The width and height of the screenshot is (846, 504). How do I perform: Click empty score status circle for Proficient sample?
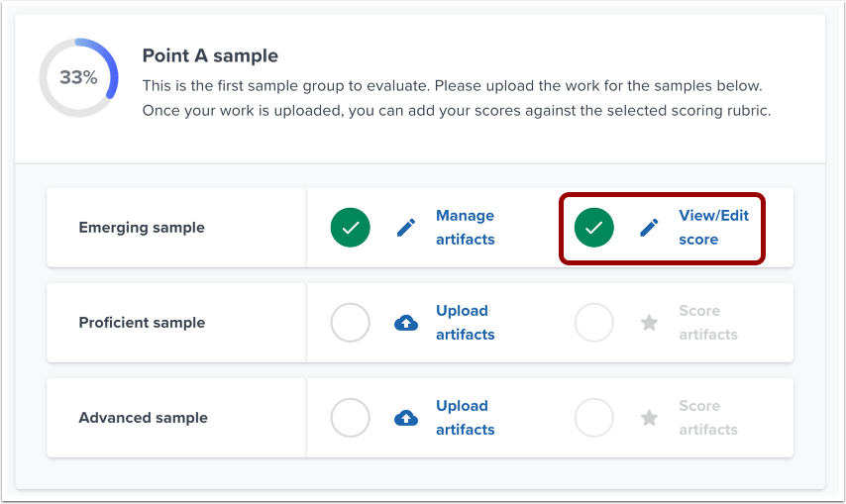tap(594, 323)
